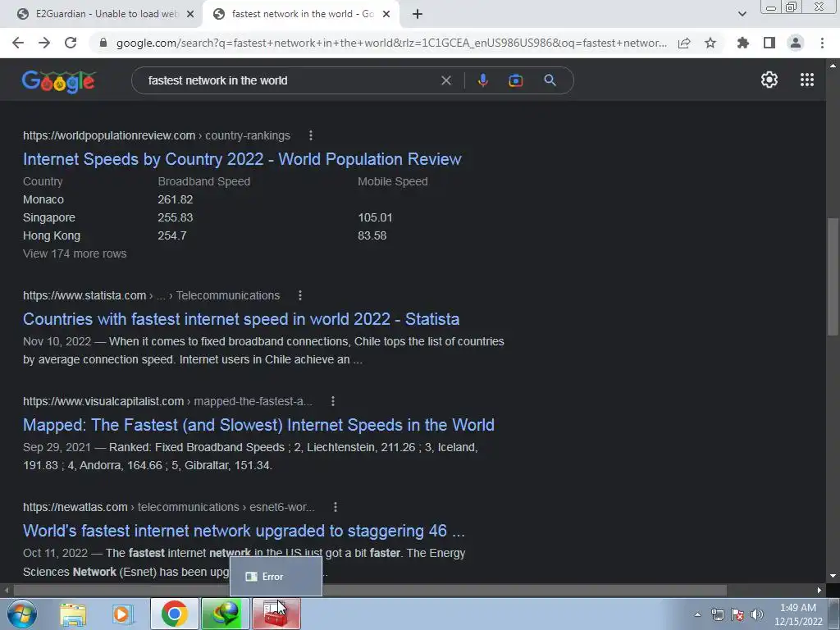Go forward to the next page
Screen dimensions: 840x630
click(44, 43)
